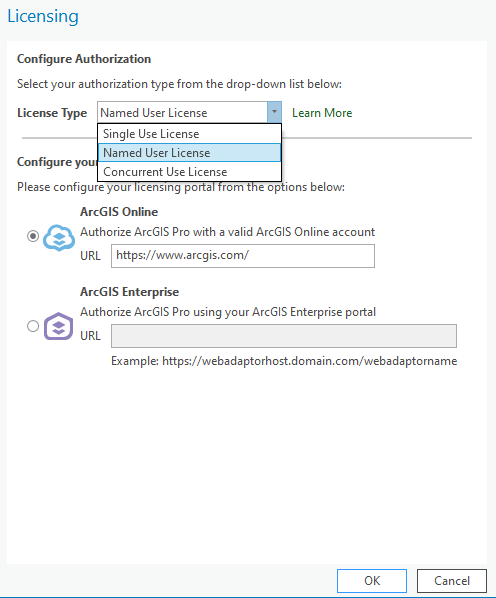Open the Learn More link
Viewport: 496px width, 598px height.
click(322, 113)
